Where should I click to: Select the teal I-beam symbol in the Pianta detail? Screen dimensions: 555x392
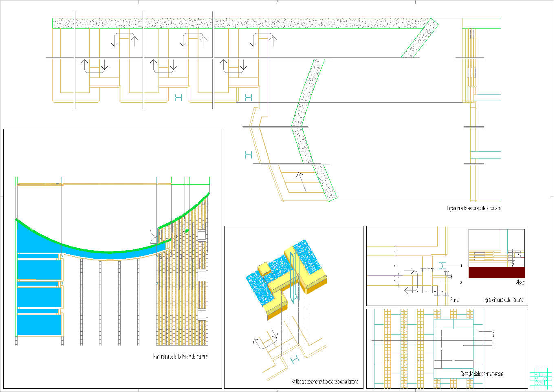(443, 266)
